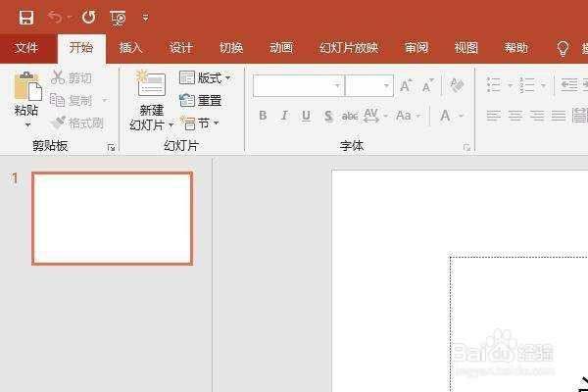Click the Redo/Repeat circular arrow icon
The image size is (588, 392).
click(x=89, y=18)
